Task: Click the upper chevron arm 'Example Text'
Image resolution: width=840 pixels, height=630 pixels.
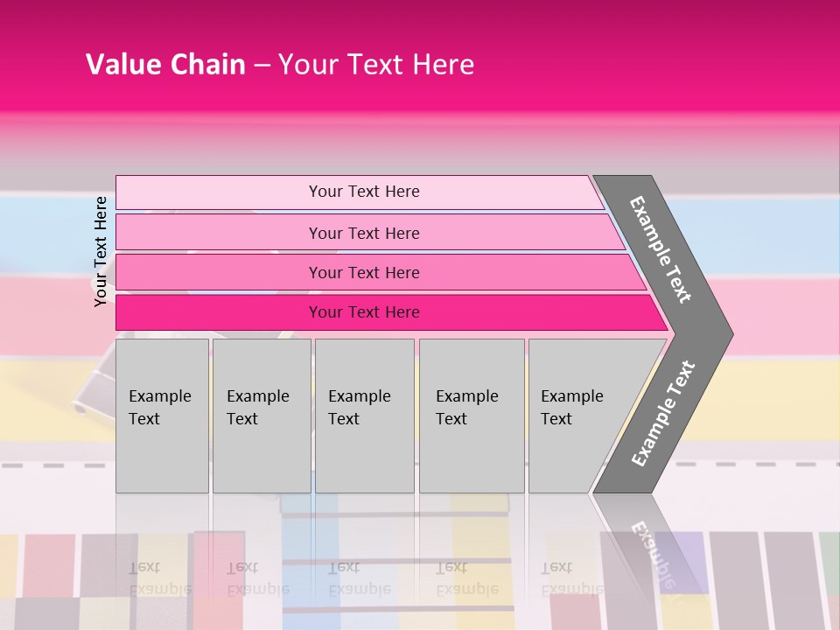Action: click(661, 250)
